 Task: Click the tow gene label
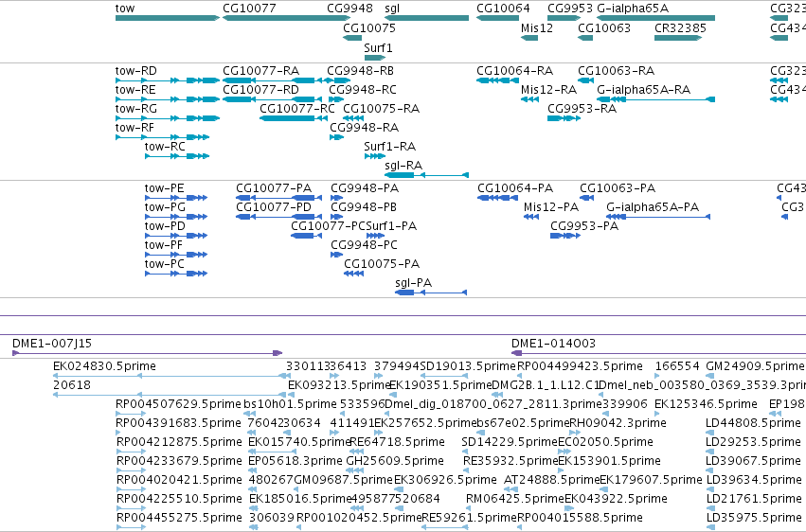[125, 9]
